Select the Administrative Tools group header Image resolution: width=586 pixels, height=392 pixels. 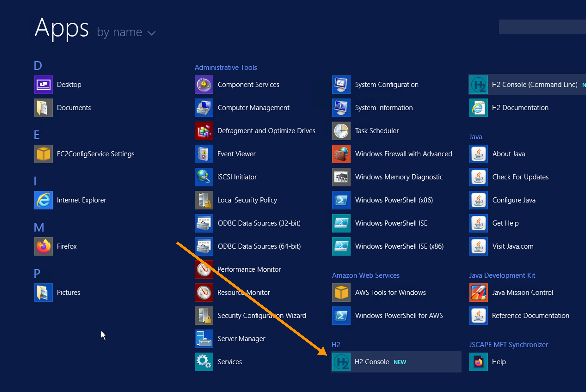coord(226,67)
